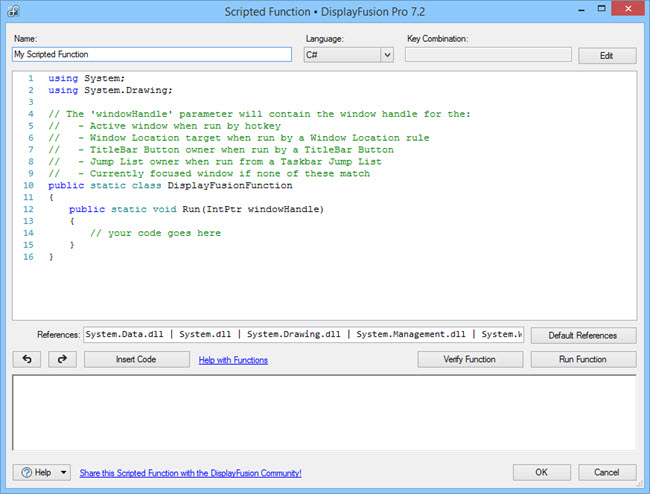Click the 'using System;' code line
Viewport: 650px width, 494px height.
click(86, 78)
